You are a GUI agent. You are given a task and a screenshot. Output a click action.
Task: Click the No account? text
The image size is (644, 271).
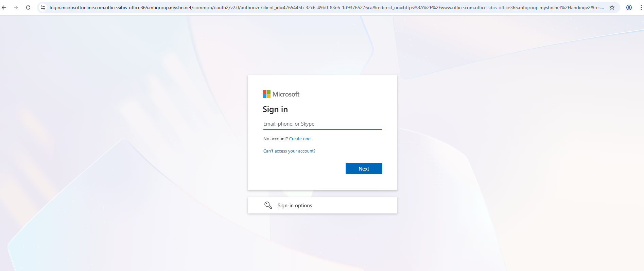click(x=276, y=139)
